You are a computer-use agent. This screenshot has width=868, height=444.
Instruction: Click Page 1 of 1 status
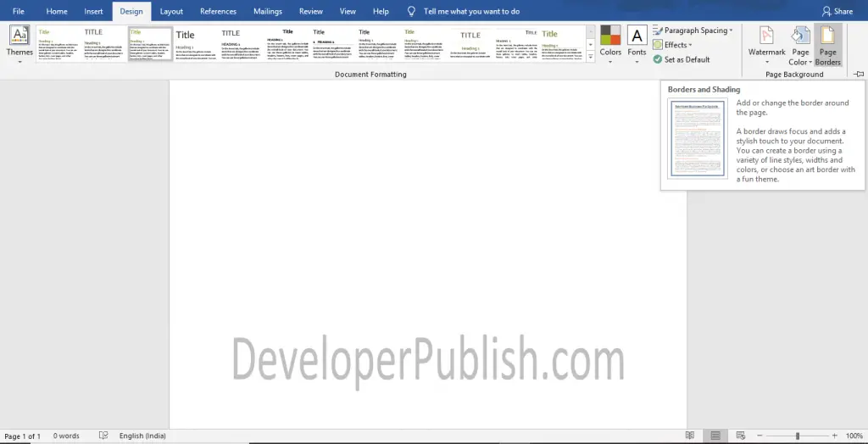click(23, 436)
